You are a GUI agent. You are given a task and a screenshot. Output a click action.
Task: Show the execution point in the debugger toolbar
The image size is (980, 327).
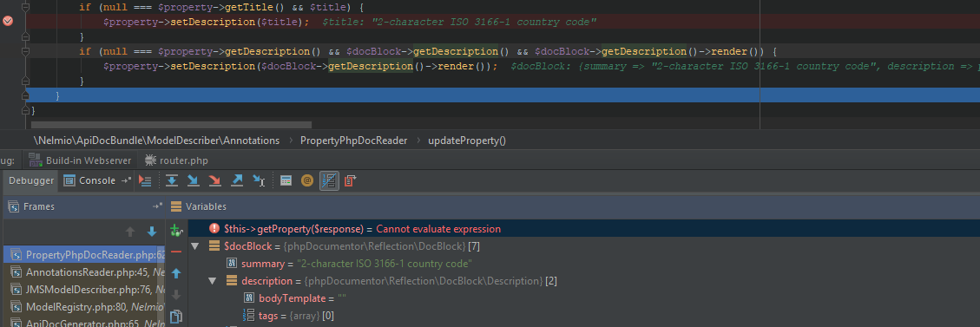[145, 181]
